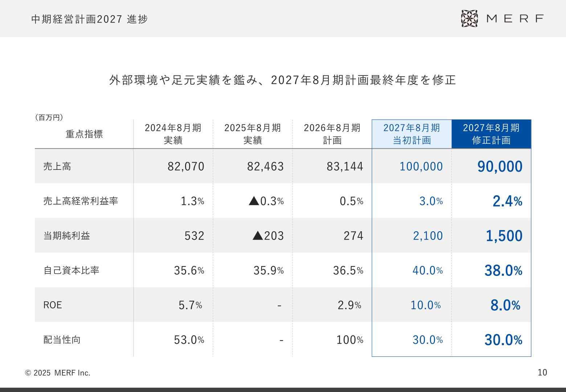Click the 90,000 revised plan sales value
The height and width of the screenshot is (392, 566).
click(500, 167)
